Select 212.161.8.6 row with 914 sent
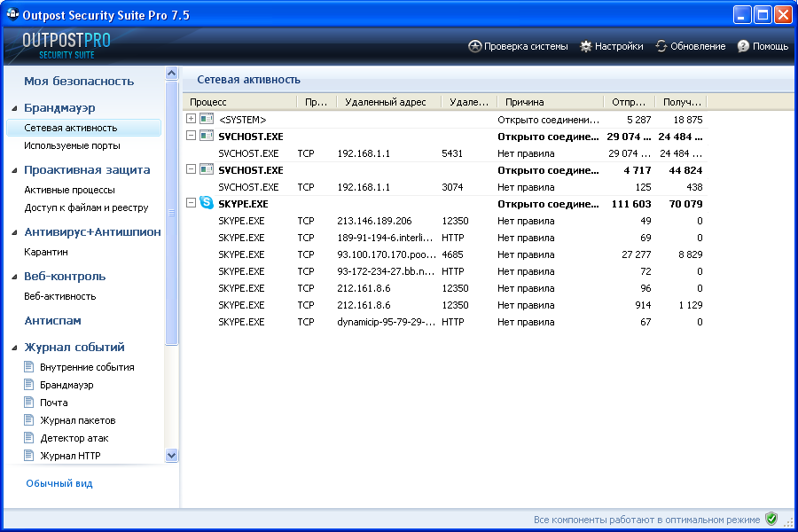The width and height of the screenshot is (798, 532). (445, 305)
